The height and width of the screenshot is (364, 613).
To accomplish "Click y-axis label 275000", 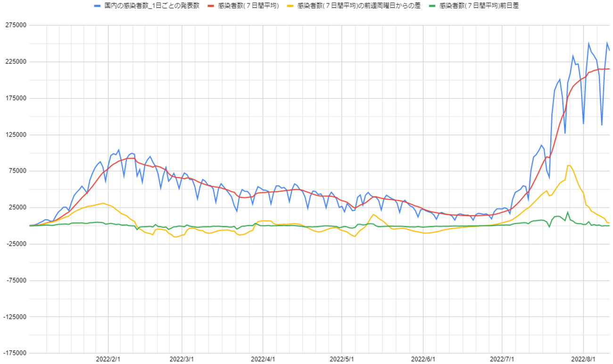I will [x=16, y=25].
